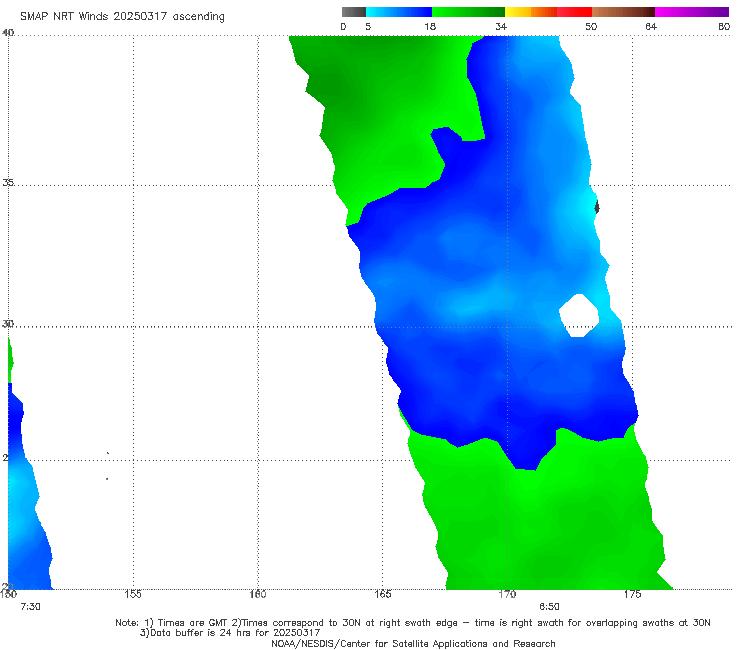
Task: Click the gray segment of the color bar
Action: tap(354, 12)
